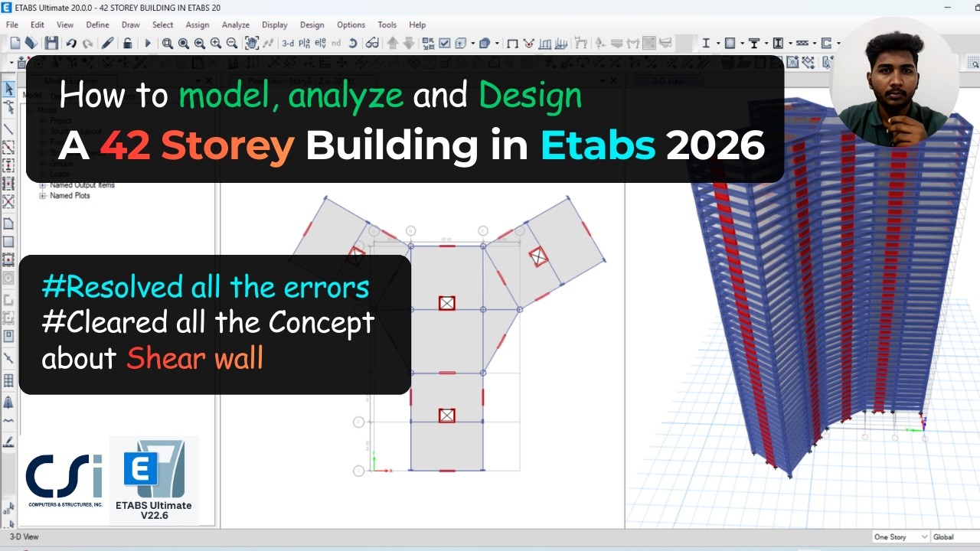
Task: Activate the Pan hand tool
Action: tap(251, 44)
